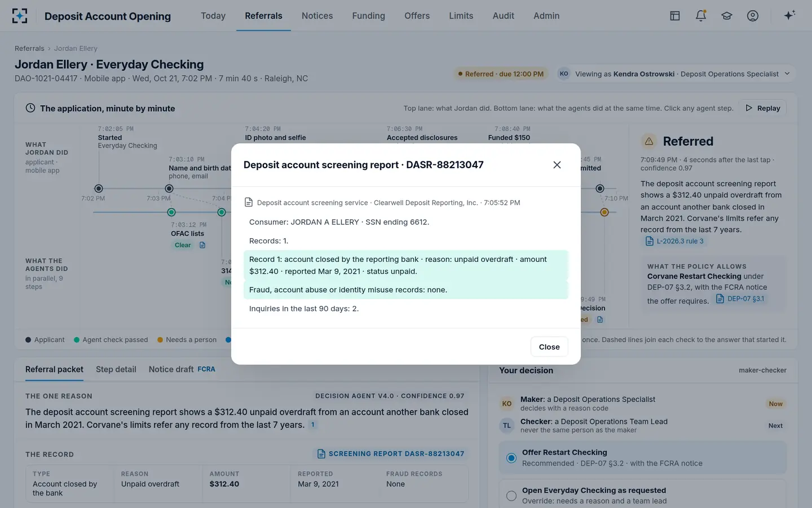Replay the application timeline

pyautogui.click(x=763, y=108)
